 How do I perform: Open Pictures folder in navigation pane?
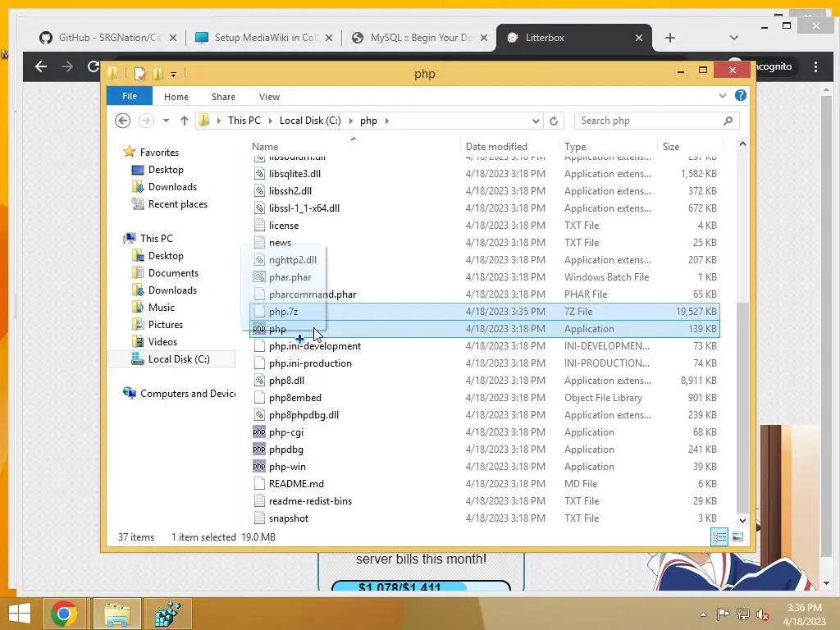pos(166,325)
